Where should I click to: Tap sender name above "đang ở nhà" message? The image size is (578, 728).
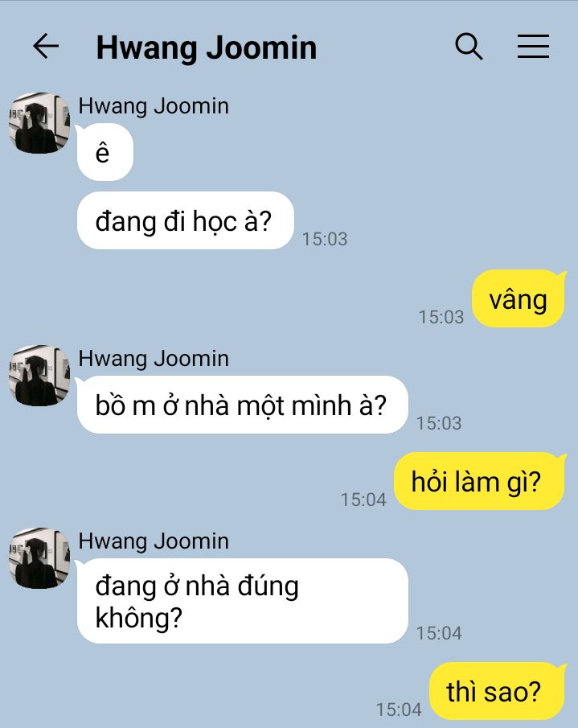(x=154, y=541)
